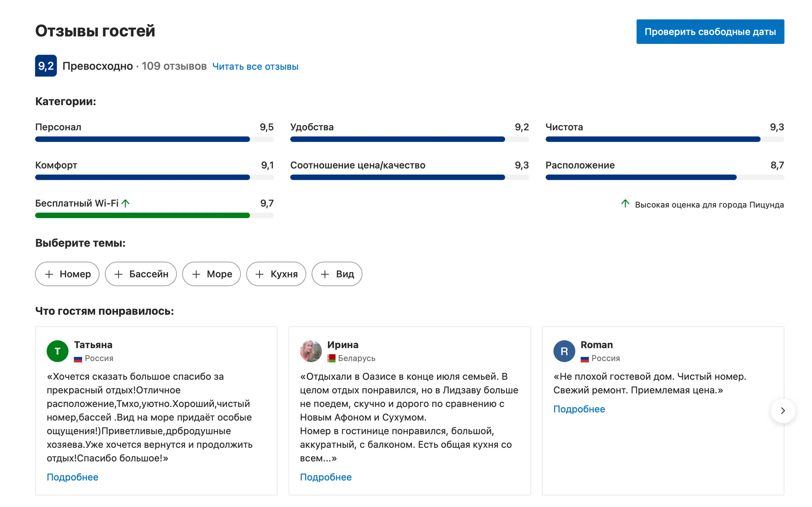Show next reviews with right chevron

(783, 411)
